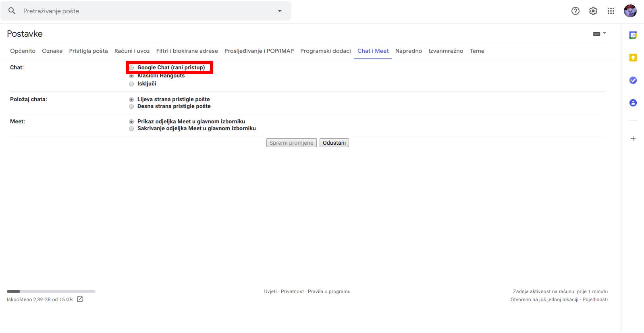Switch to the Općenito tab
Screen dimensions: 644x333
[23, 51]
